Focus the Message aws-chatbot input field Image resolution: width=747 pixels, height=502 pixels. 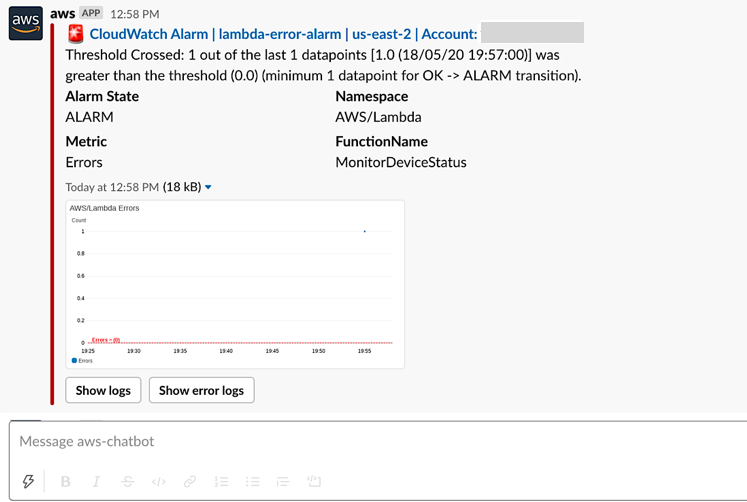pyautogui.click(x=378, y=442)
